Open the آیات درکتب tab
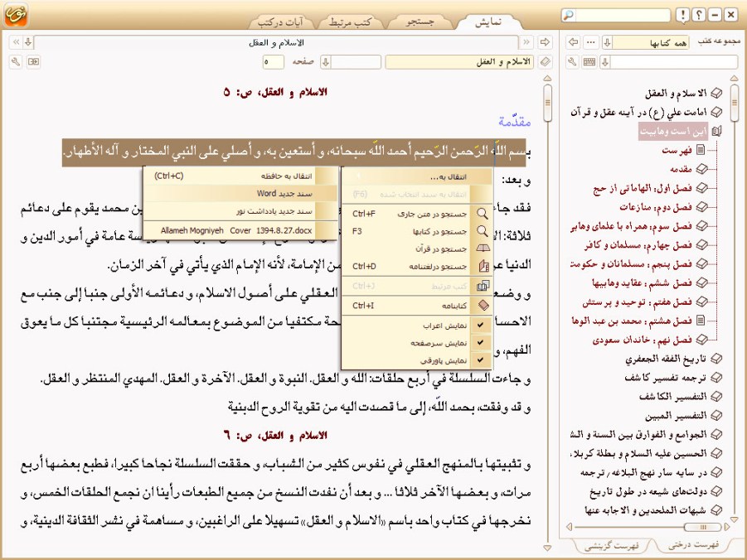 click(280, 22)
